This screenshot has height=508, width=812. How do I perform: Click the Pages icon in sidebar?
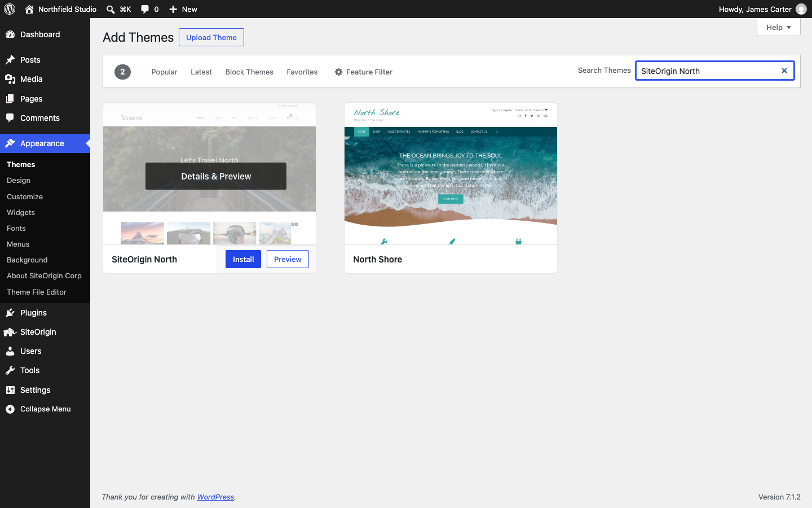pos(10,99)
